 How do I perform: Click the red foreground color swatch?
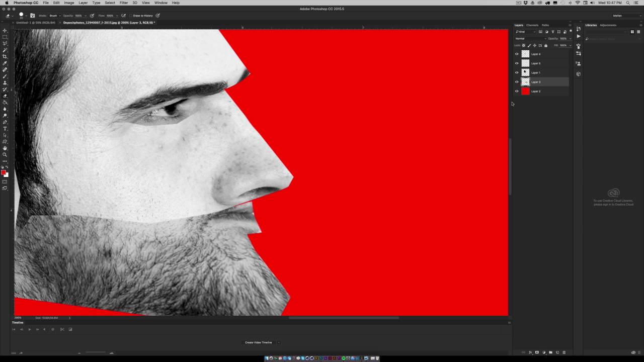[4, 172]
